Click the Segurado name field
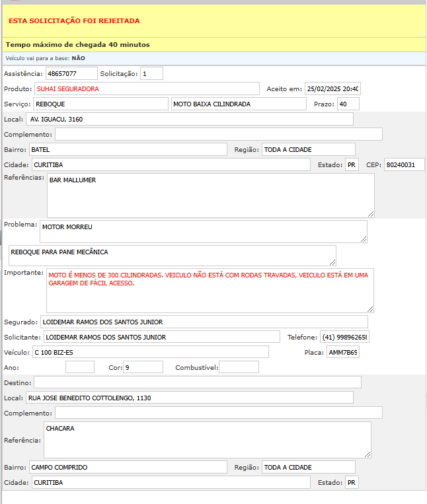 (x=204, y=322)
